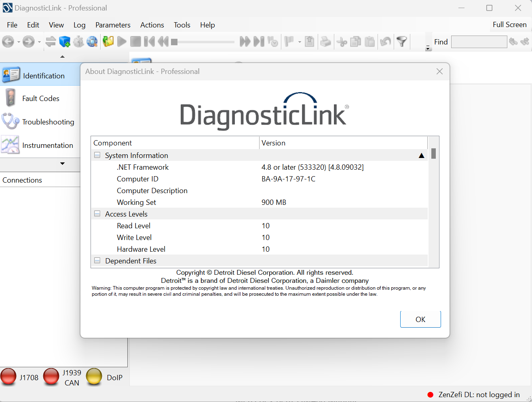Image resolution: width=532 pixels, height=402 pixels.
Task: Click the Filter funnel icon
Action: (401, 41)
